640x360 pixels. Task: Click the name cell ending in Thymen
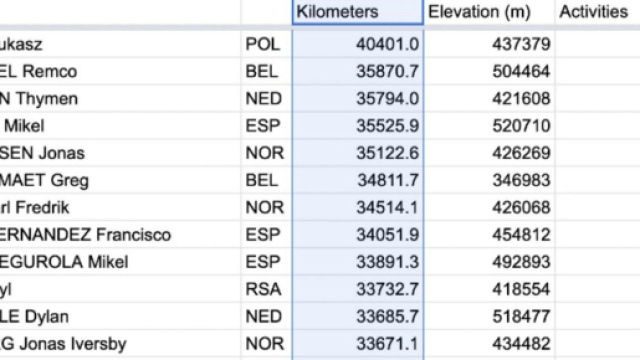pos(120,99)
